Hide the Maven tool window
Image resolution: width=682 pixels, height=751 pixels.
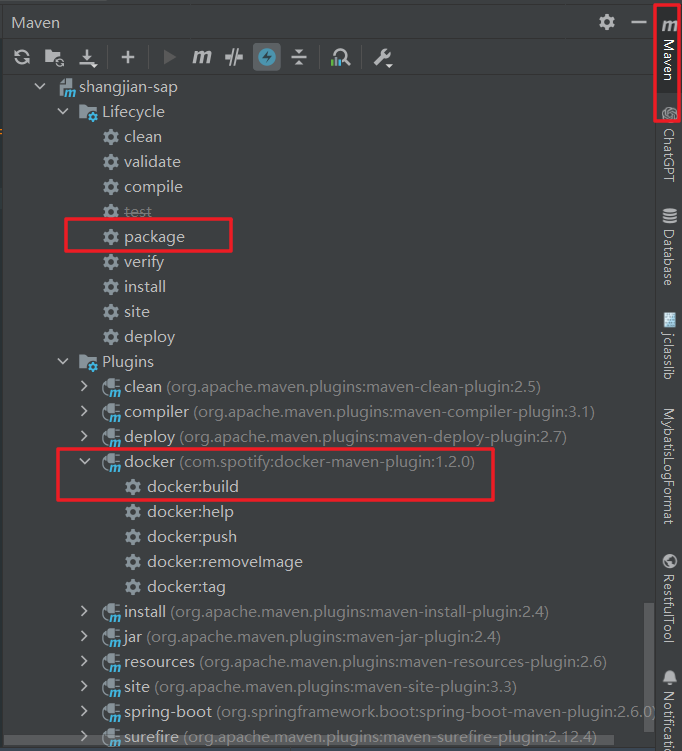pyautogui.click(x=638, y=22)
